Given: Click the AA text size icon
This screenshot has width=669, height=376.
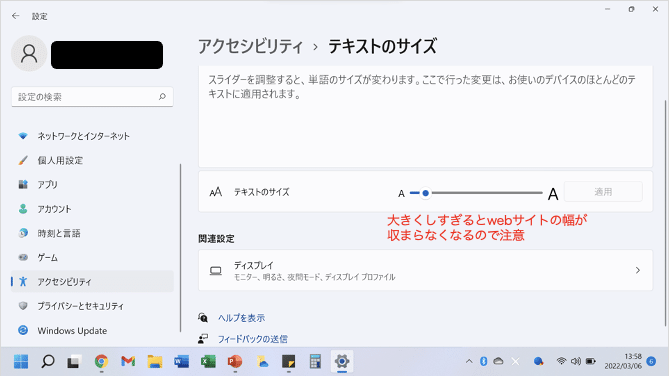Looking at the screenshot, I should (x=216, y=192).
